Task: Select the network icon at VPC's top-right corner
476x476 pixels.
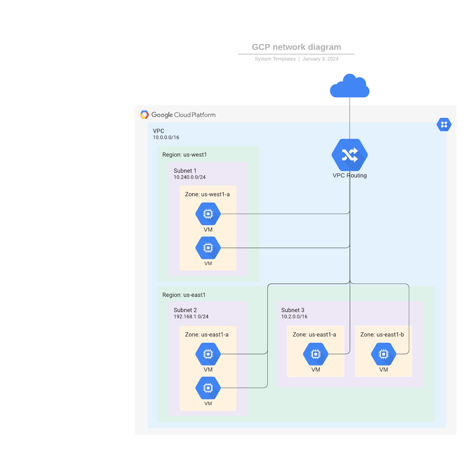Action: pyautogui.click(x=444, y=124)
